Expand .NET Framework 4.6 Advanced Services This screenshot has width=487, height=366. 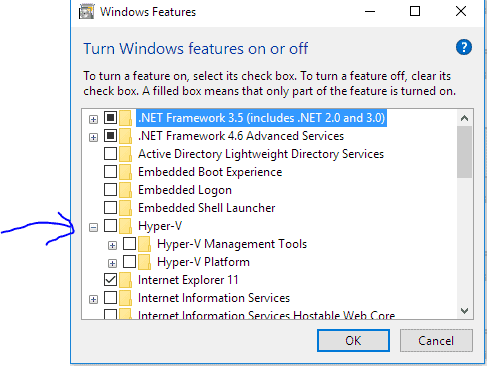point(94,137)
